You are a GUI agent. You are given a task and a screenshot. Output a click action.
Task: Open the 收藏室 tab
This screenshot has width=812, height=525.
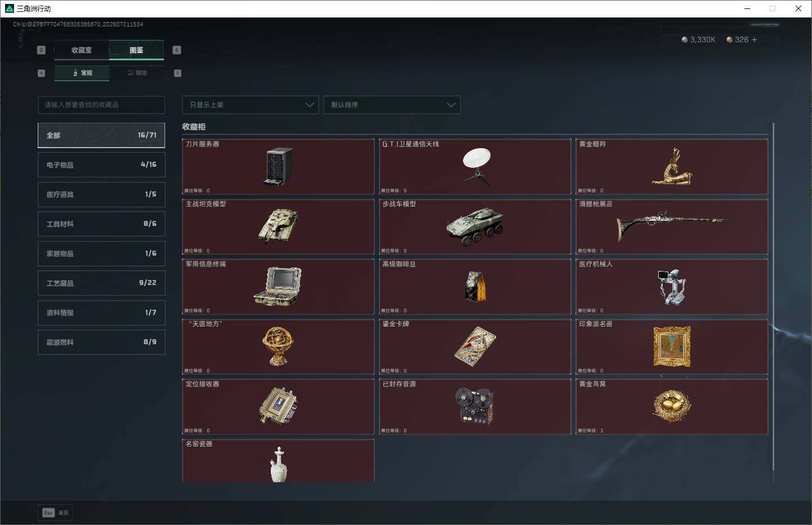point(82,50)
